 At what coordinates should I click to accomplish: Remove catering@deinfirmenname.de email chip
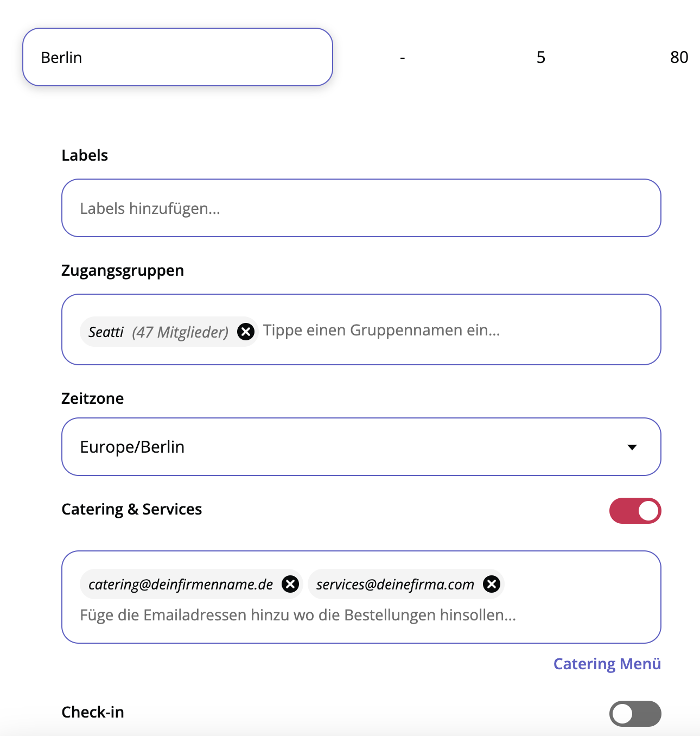tap(290, 584)
